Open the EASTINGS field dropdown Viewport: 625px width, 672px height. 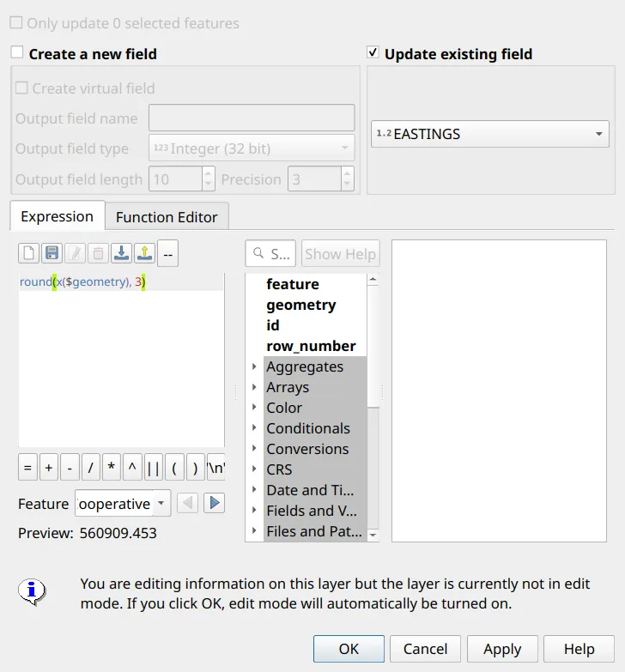coord(490,134)
